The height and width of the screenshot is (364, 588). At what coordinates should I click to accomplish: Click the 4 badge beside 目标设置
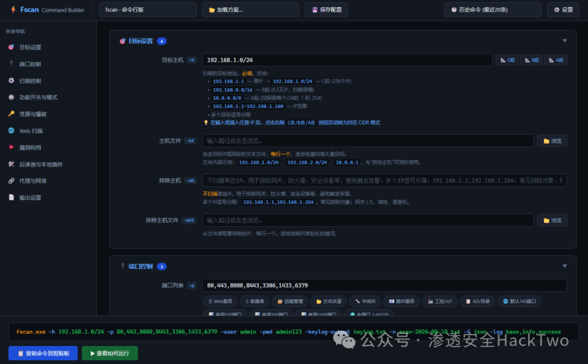pos(162,41)
